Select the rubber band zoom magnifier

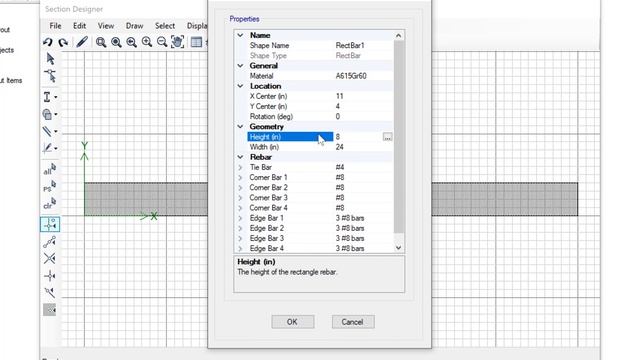point(101,42)
